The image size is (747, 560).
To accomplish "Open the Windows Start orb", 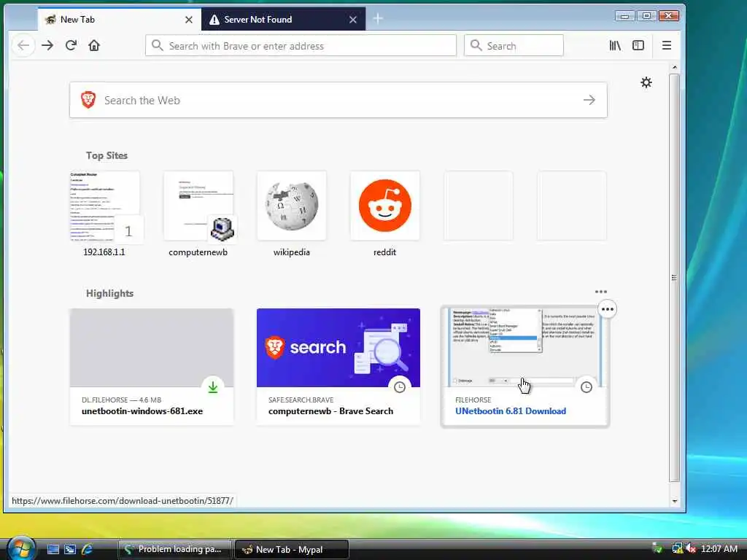I will tap(21, 548).
